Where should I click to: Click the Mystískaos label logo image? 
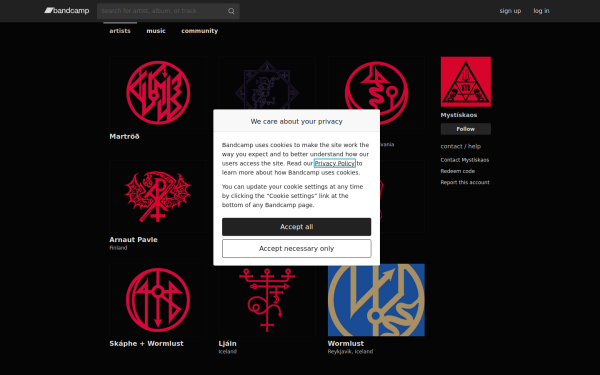pos(466,82)
